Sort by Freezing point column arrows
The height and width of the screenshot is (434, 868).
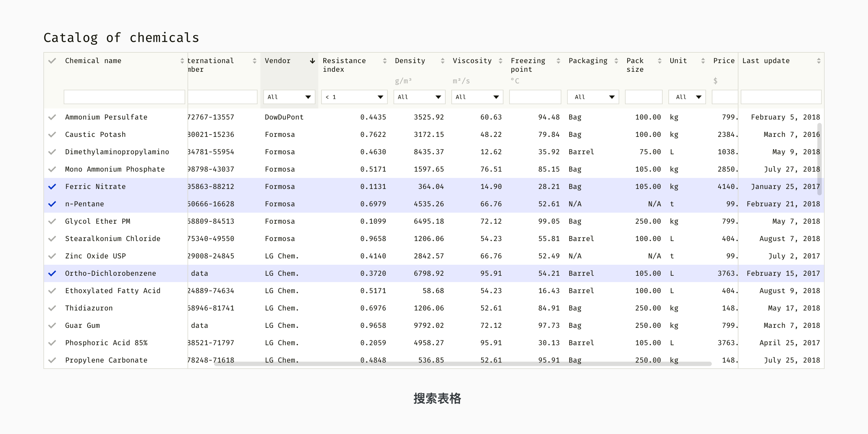pos(558,61)
